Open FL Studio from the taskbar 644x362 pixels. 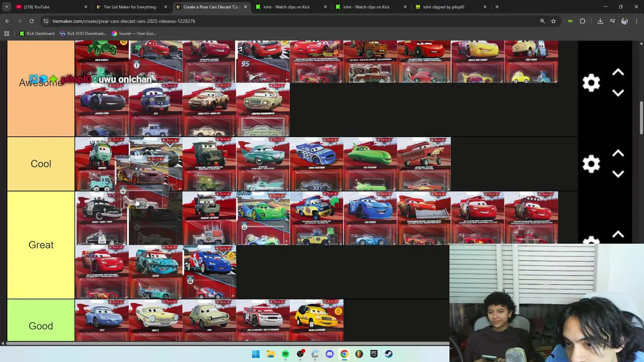pos(359,354)
